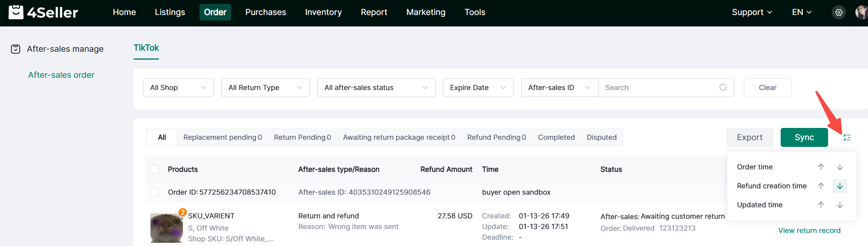
Task: Sort by Order time ascending arrow
Action: tap(821, 167)
